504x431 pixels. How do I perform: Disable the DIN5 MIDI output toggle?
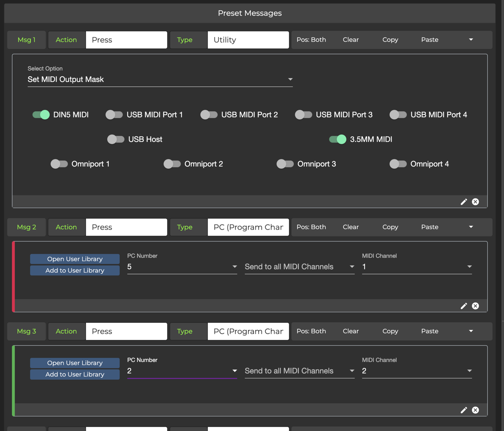point(41,115)
